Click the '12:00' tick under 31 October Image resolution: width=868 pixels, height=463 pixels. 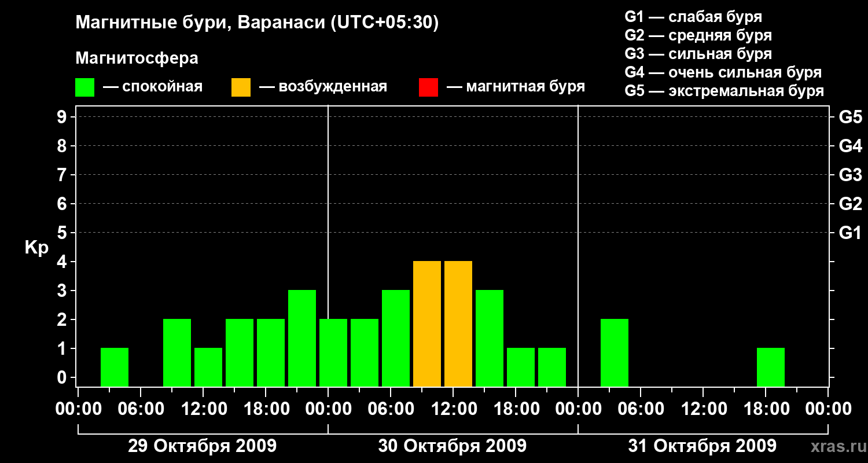tap(703, 409)
